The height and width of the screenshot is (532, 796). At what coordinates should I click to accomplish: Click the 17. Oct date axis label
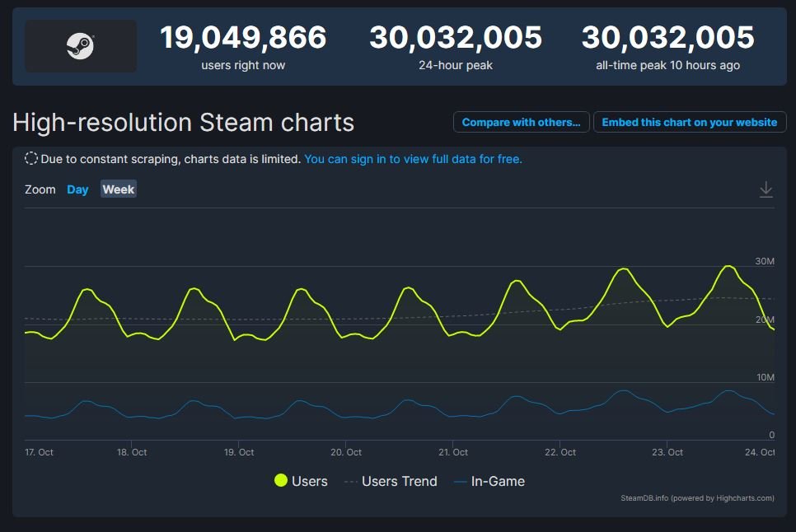(x=39, y=452)
